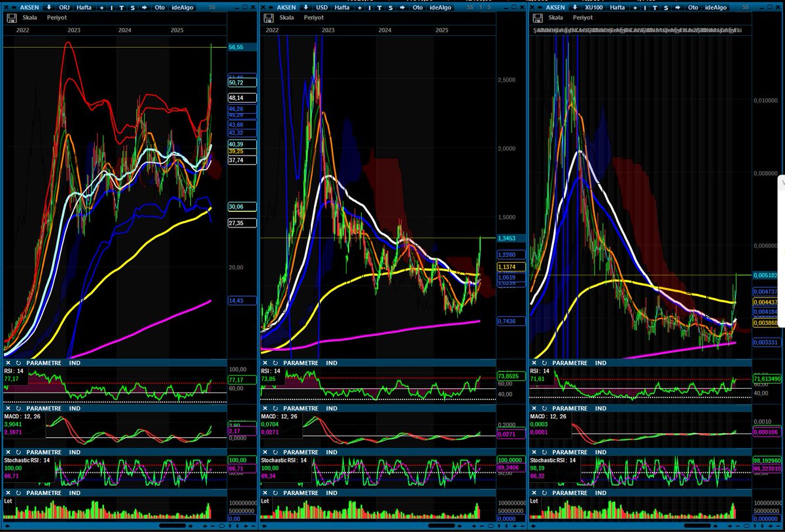Click the plus icon in ORJ chart toolbar
This screenshot has height=532, width=785.
click(x=101, y=8)
